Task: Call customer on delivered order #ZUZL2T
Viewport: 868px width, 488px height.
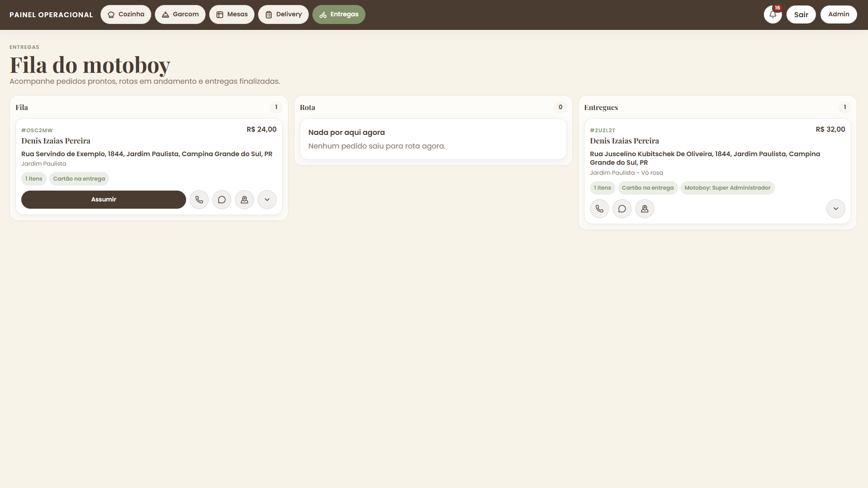Action: [x=599, y=209]
